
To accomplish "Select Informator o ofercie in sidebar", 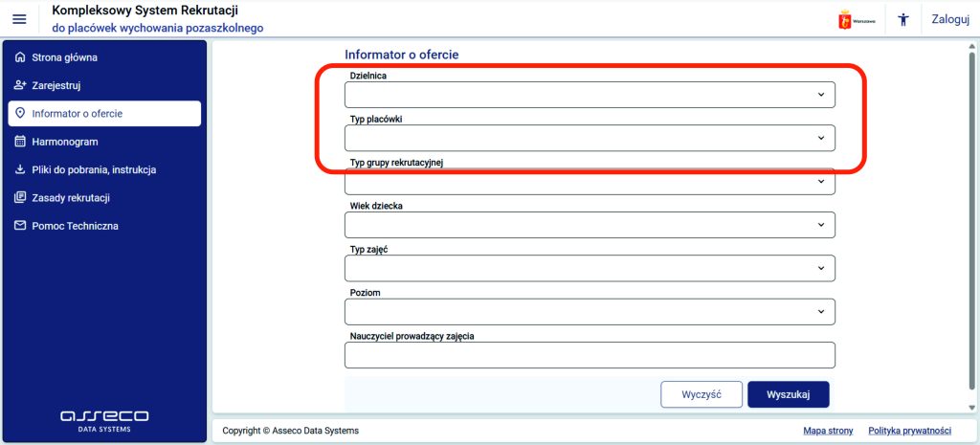I will point(104,114).
